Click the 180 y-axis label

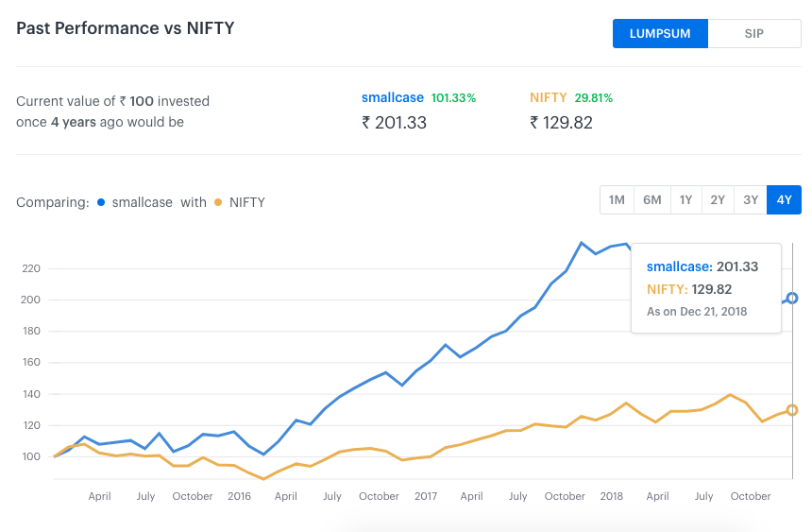31,331
